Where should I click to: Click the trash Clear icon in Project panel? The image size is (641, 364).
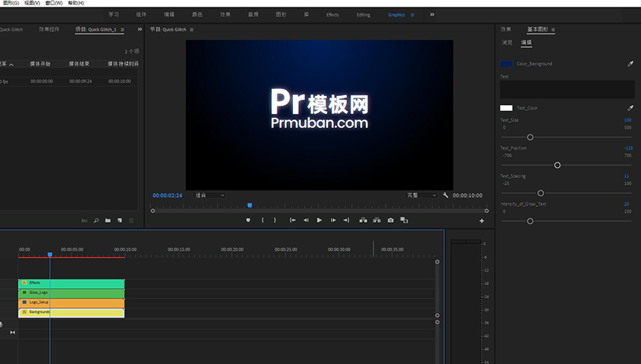pyautogui.click(x=131, y=221)
